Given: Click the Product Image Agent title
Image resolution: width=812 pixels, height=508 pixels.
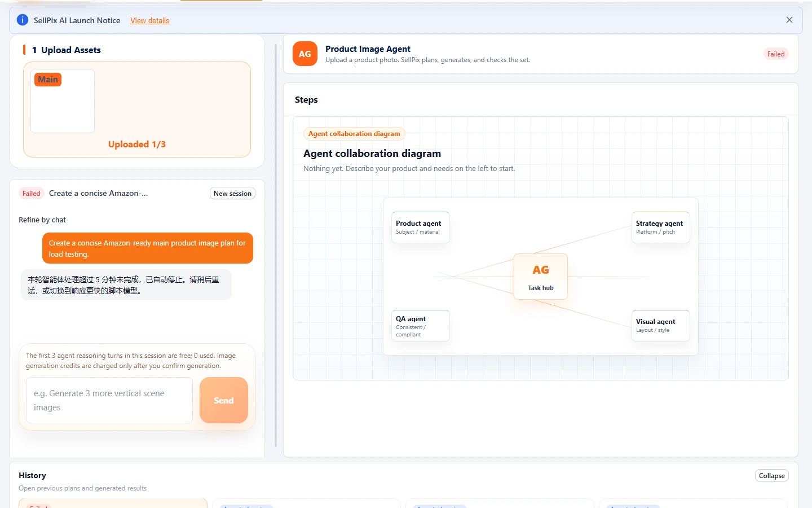Looking at the screenshot, I should point(368,49).
